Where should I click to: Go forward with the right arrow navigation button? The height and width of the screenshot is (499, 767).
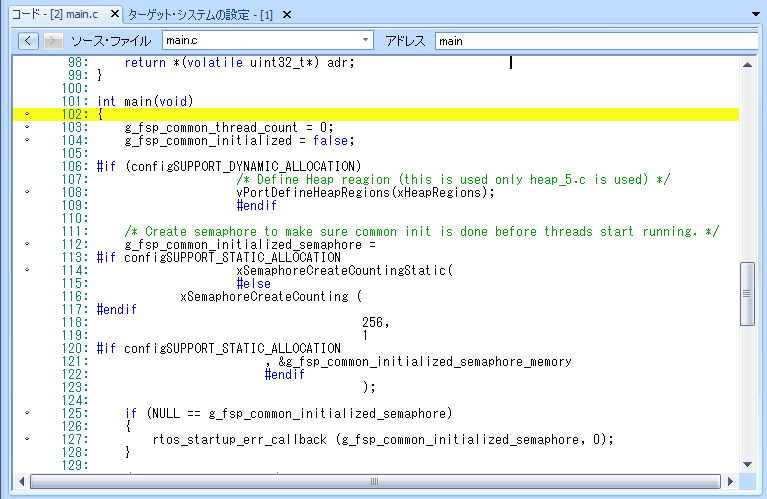click(53, 41)
